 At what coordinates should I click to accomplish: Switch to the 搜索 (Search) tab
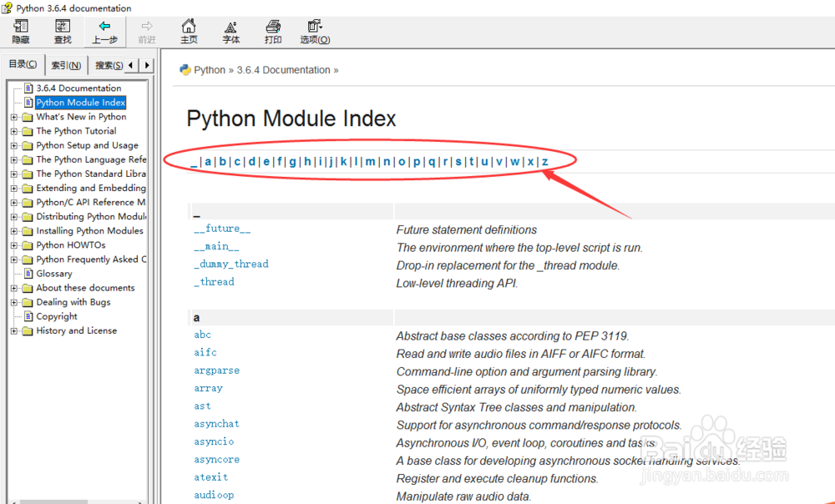pos(109,65)
